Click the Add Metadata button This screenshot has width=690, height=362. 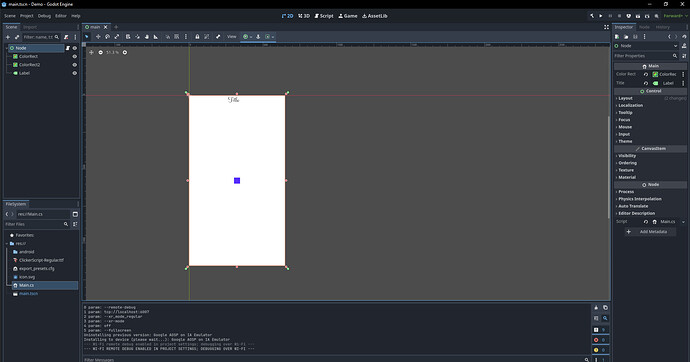pyautogui.click(x=650, y=232)
